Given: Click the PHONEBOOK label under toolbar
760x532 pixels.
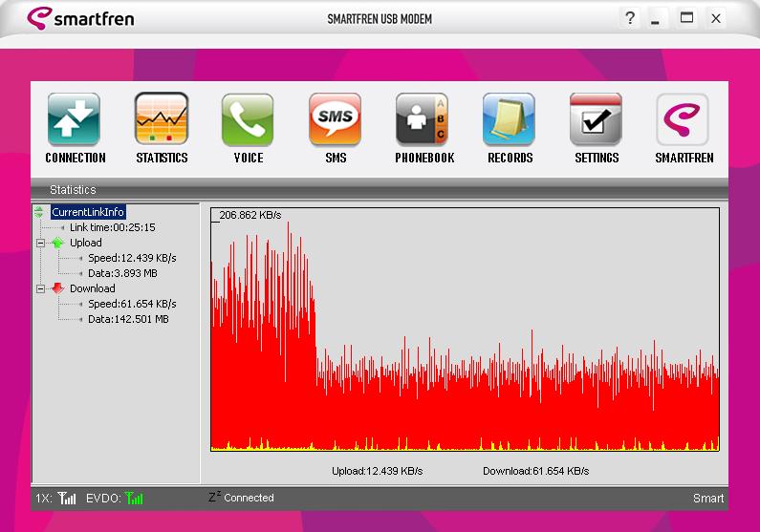Looking at the screenshot, I should coord(424,158).
